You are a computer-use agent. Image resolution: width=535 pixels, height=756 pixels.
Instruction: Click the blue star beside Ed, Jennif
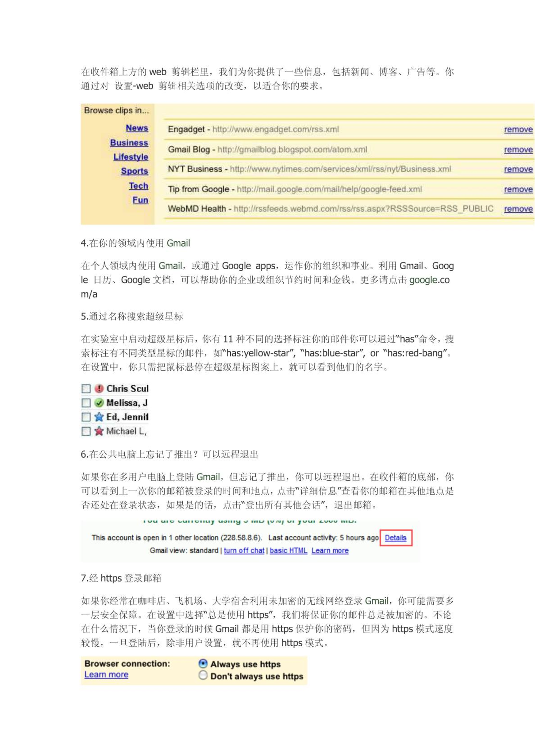99,417
